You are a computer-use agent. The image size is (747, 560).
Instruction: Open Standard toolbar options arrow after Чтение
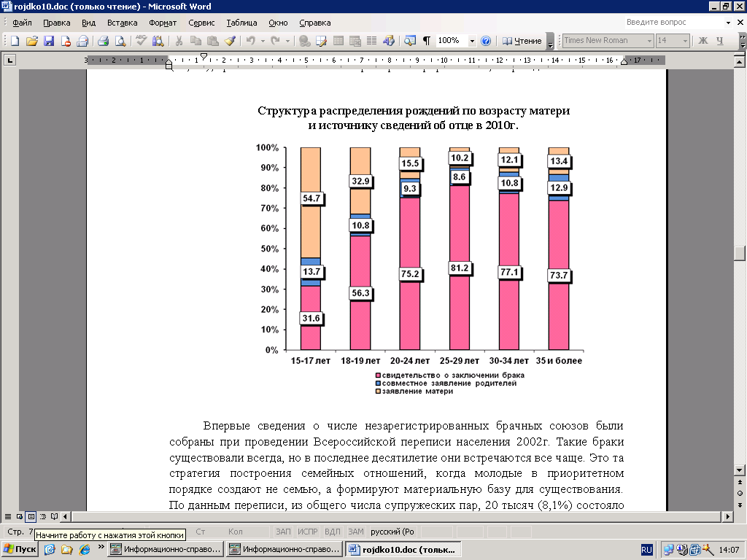550,41
